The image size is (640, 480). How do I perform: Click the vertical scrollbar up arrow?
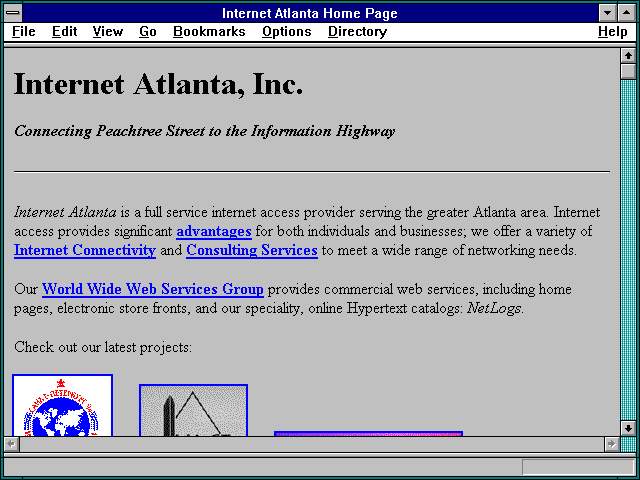pyautogui.click(x=628, y=56)
